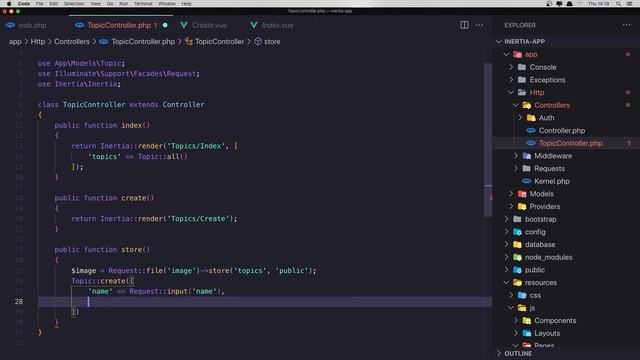Click the Create.vue tab Vue icon
Viewport: 640px width, 360px height.
tap(184, 25)
